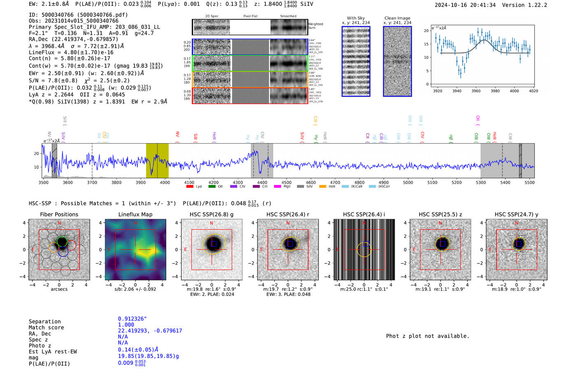
Task: Click the SiIV gray legend swatch
Action: click(x=300, y=186)
